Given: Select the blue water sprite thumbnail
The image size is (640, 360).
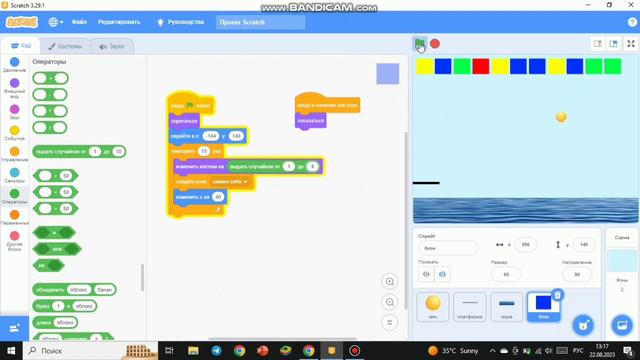Looking at the screenshot, I should point(507,307).
